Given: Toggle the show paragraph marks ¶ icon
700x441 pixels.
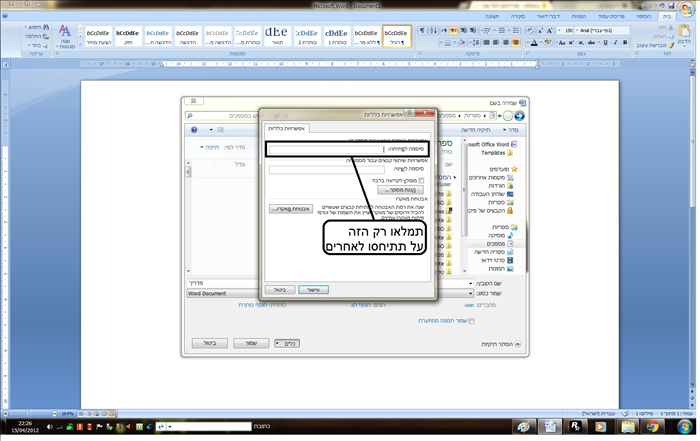Looking at the screenshot, I should tap(422, 30).
